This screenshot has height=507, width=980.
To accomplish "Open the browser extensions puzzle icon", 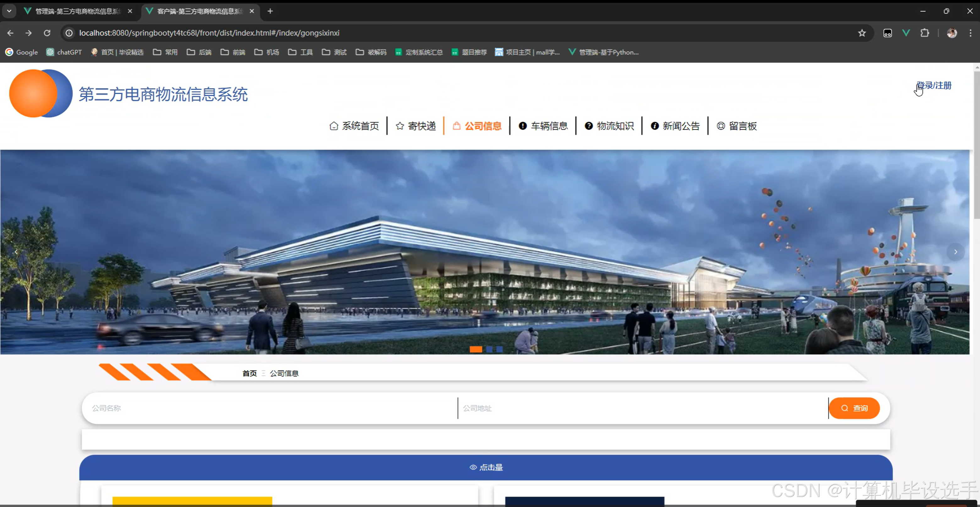I will click(924, 33).
